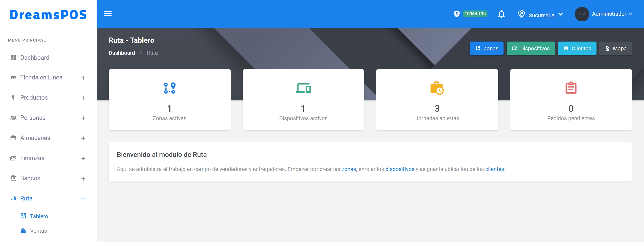Click the Dispositivos activos label
The width and height of the screenshot is (644, 242).
click(303, 118)
